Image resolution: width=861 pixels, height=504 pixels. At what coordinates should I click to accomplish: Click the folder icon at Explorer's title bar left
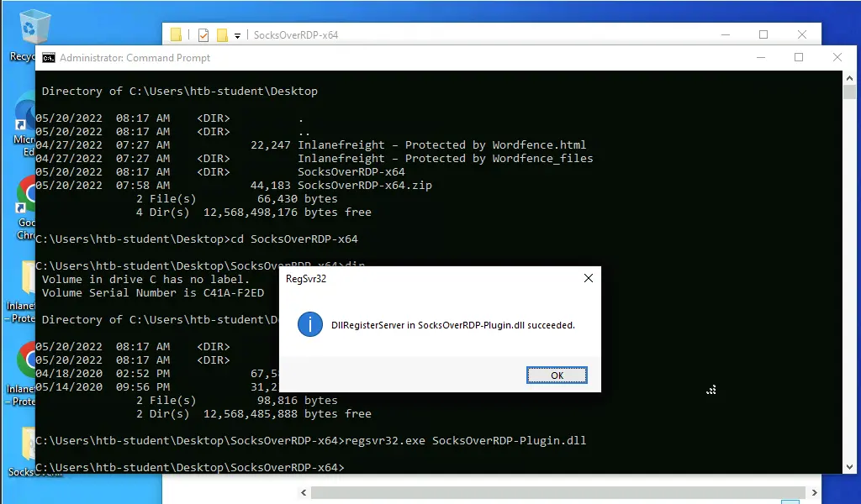(x=177, y=34)
